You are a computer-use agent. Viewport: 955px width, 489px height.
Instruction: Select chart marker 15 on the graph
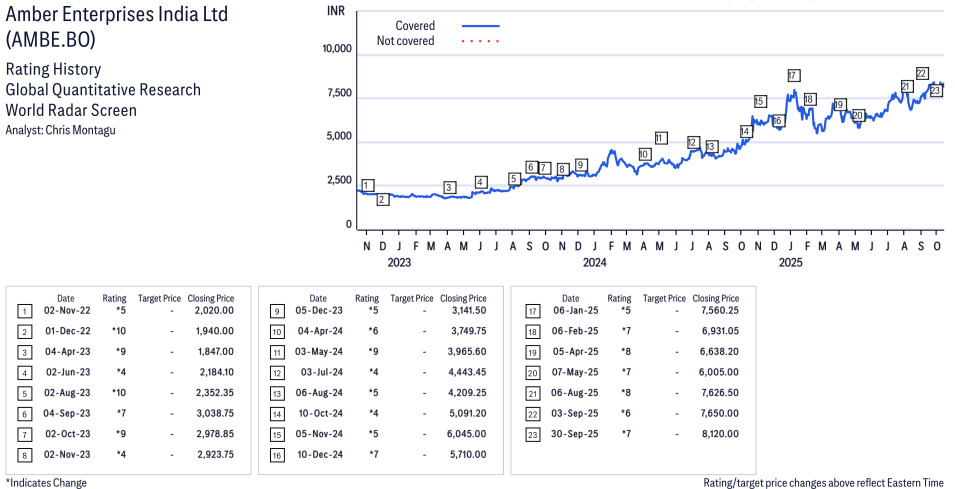(x=759, y=101)
